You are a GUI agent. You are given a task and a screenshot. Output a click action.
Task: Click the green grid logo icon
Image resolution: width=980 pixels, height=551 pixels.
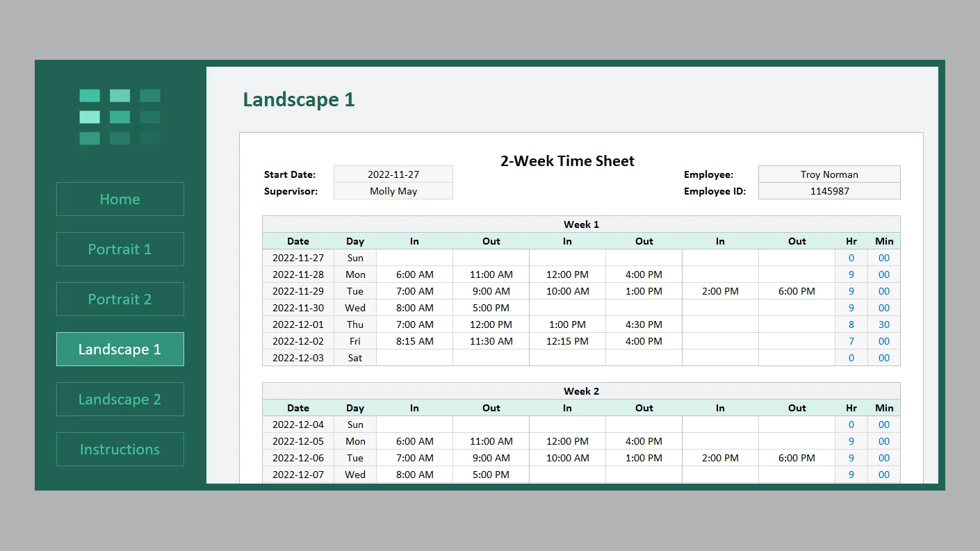pyautogui.click(x=120, y=117)
